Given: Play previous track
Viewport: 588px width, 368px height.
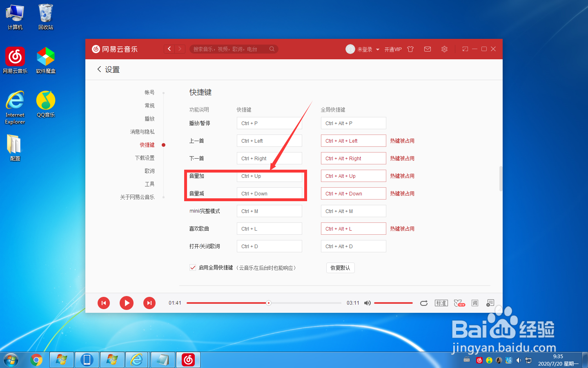Looking at the screenshot, I should click(x=104, y=303).
